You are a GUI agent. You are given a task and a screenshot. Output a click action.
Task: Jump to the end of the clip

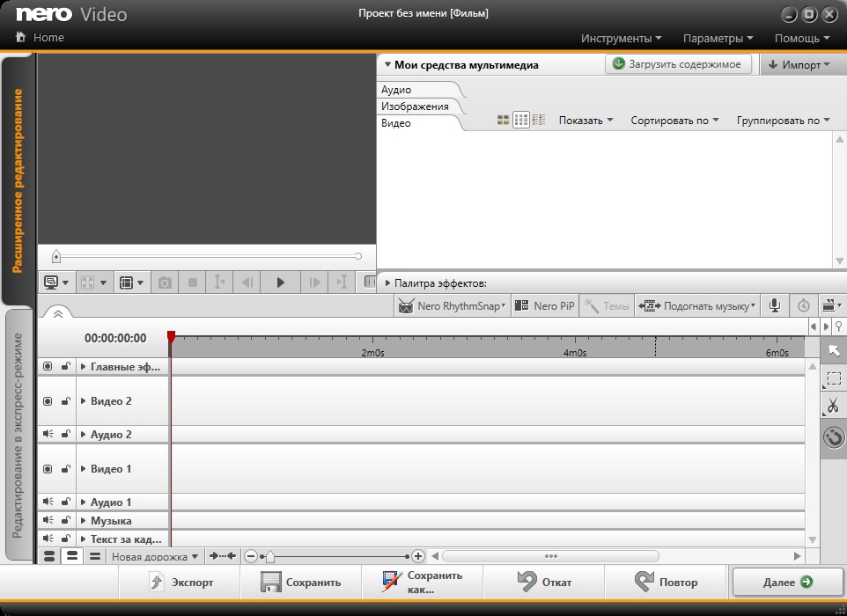[x=342, y=282]
